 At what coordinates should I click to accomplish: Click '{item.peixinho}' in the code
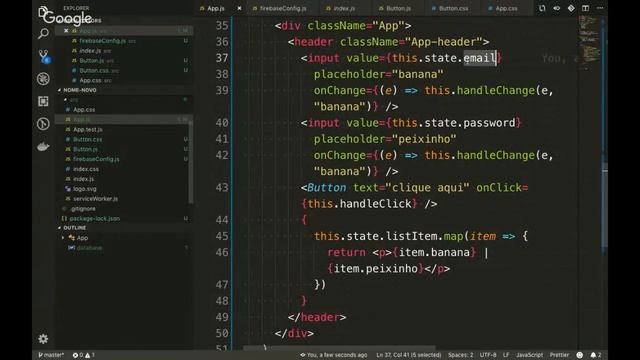pos(376,269)
